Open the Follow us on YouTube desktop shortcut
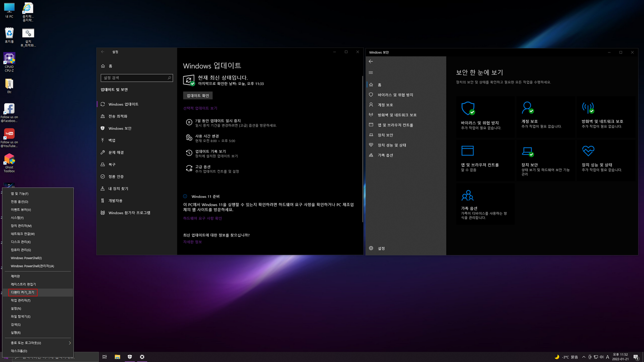The width and height of the screenshot is (644, 362). tap(9, 138)
